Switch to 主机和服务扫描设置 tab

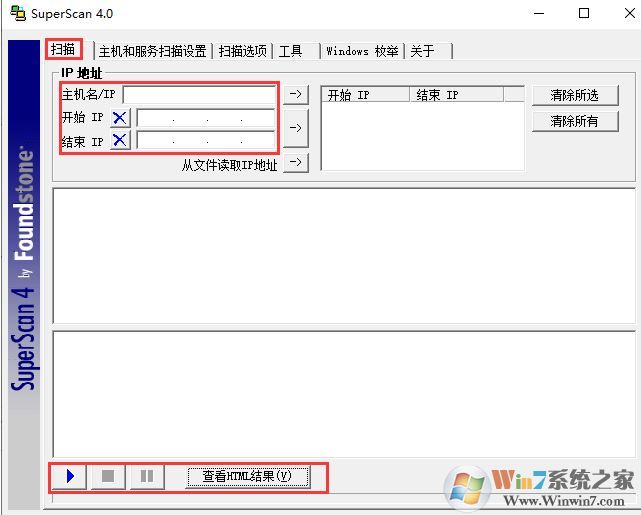[152, 51]
